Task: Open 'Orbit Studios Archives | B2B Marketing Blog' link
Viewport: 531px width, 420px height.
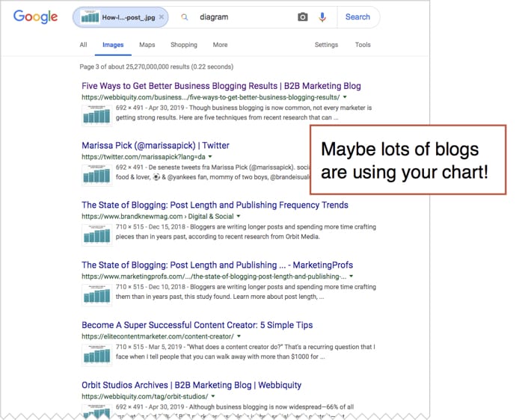Action: coord(191,385)
